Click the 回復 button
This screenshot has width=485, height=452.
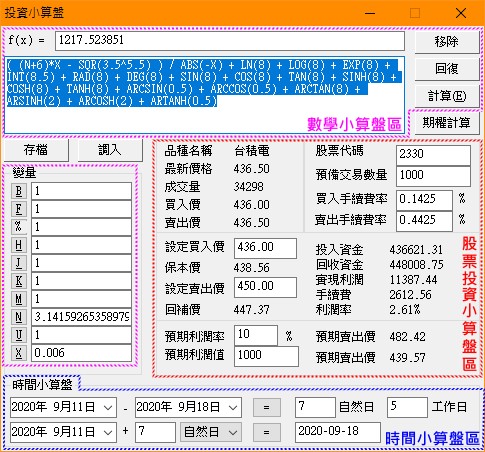pos(447,69)
